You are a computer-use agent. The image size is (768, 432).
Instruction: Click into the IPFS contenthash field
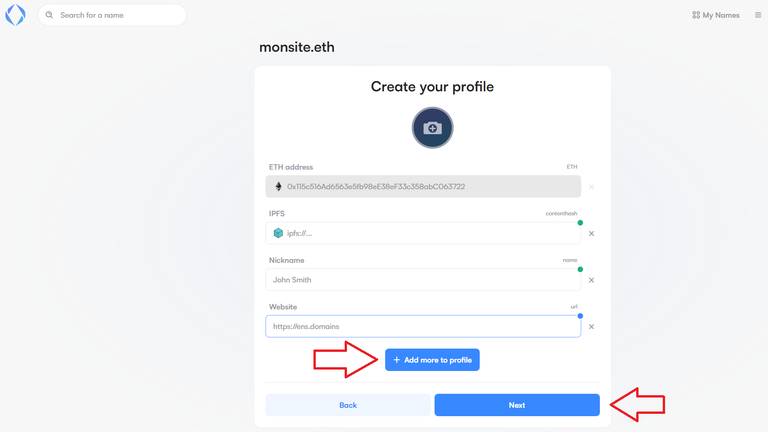pyautogui.click(x=430, y=233)
